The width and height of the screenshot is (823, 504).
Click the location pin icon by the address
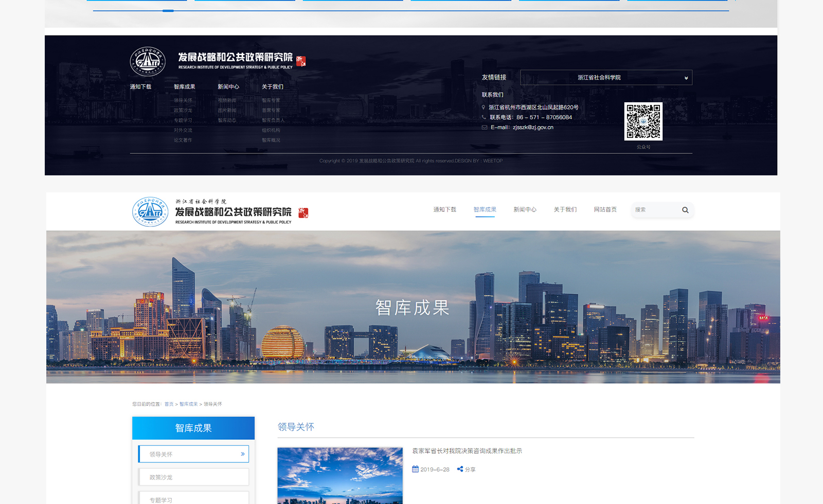coord(484,107)
